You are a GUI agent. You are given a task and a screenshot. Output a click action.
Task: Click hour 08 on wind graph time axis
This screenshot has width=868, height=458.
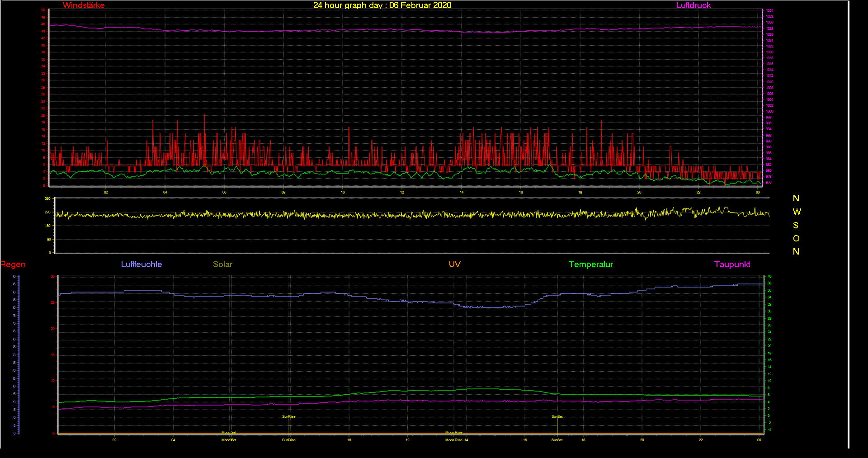283,192
